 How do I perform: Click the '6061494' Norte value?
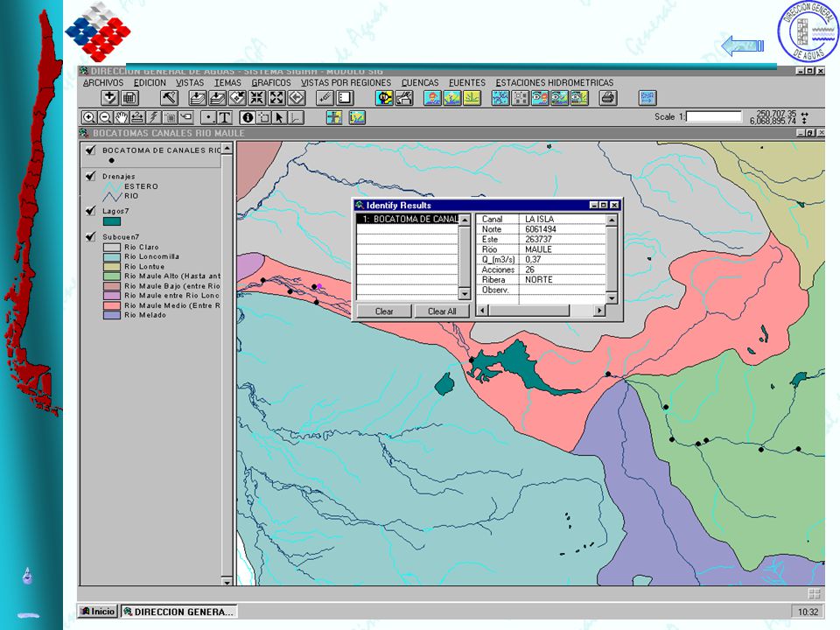coord(541,229)
